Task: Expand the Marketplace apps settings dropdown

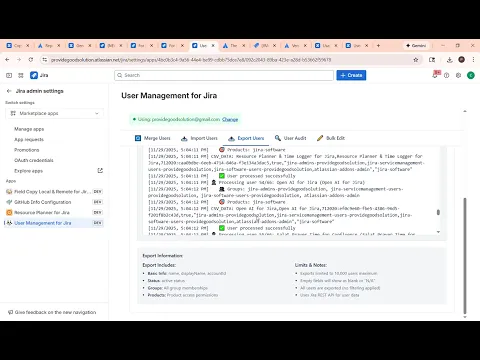Action: point(54,113)
